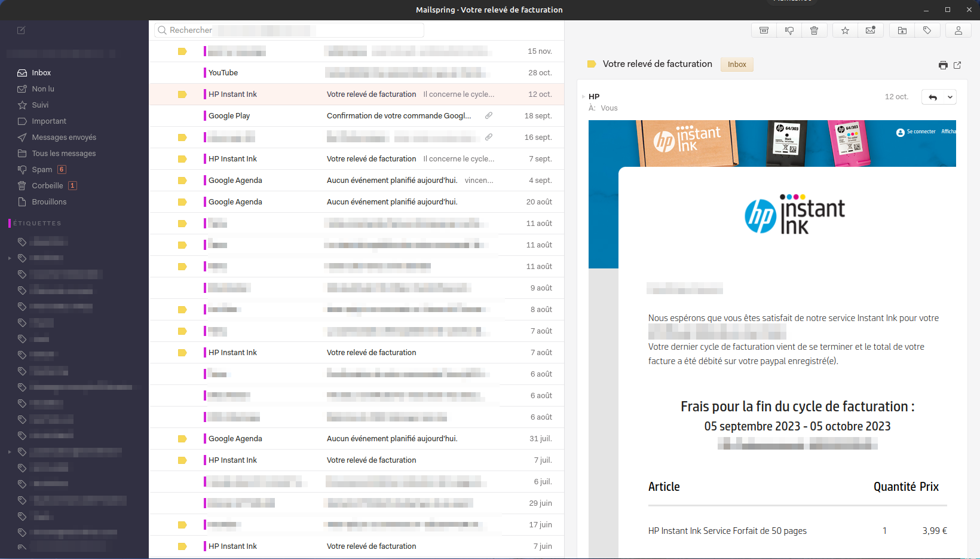Reply using the arrow button
Viewport: 980px width, 559px height.
[x=933, y=97]
